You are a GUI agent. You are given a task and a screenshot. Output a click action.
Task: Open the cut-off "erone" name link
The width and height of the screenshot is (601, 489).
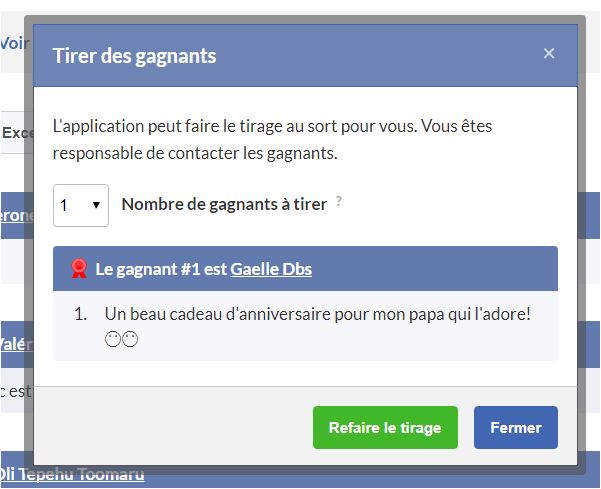tap(17, 216)
